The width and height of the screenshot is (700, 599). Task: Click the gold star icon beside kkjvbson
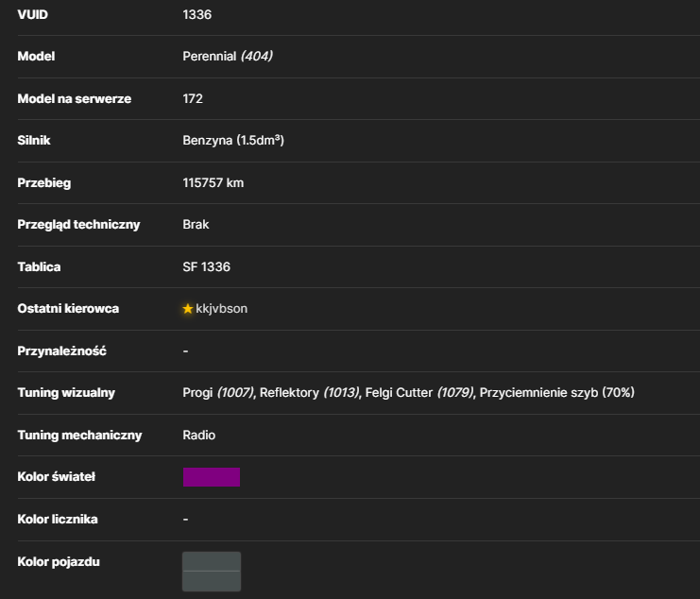pos(187,309)
